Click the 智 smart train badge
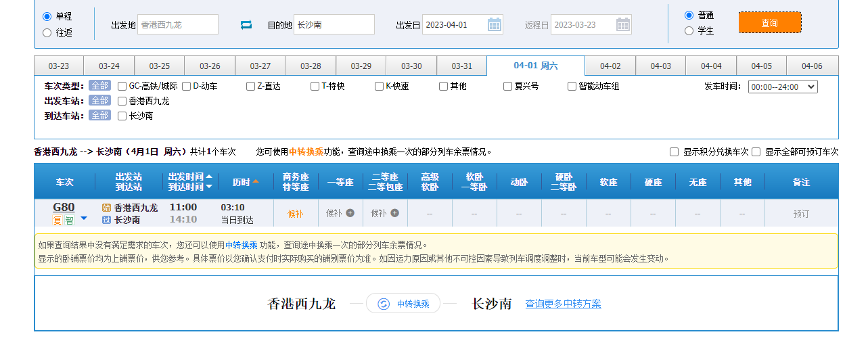The image size is (868, 347). coord(69,221)
